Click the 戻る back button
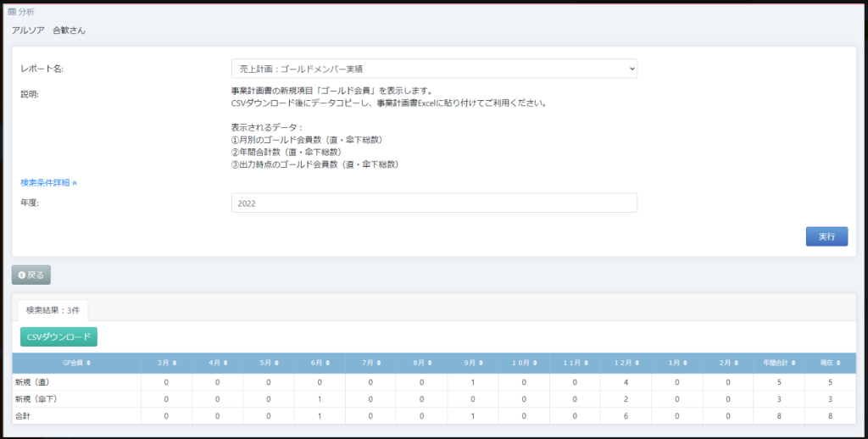Viewport: 868px width, 439px height. (31, 275)
